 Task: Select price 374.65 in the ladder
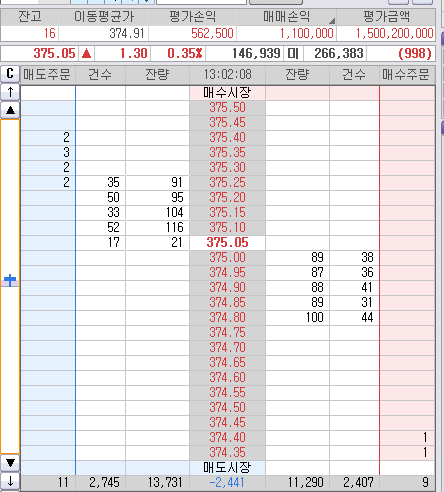[227, 362]
